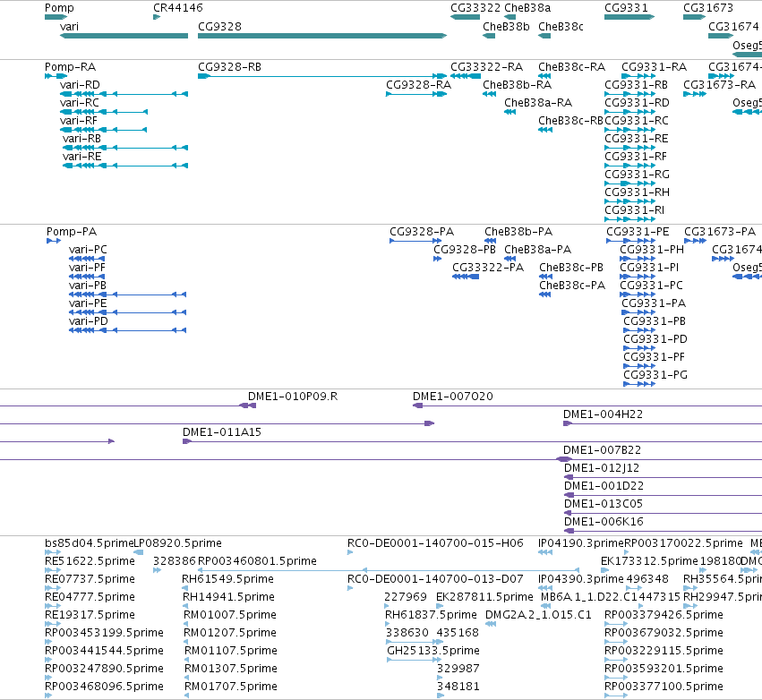Image resolution: width=762 pixels, height=700 pixels.
Task: Select the vari-PB protein feature
Action: 127,295
